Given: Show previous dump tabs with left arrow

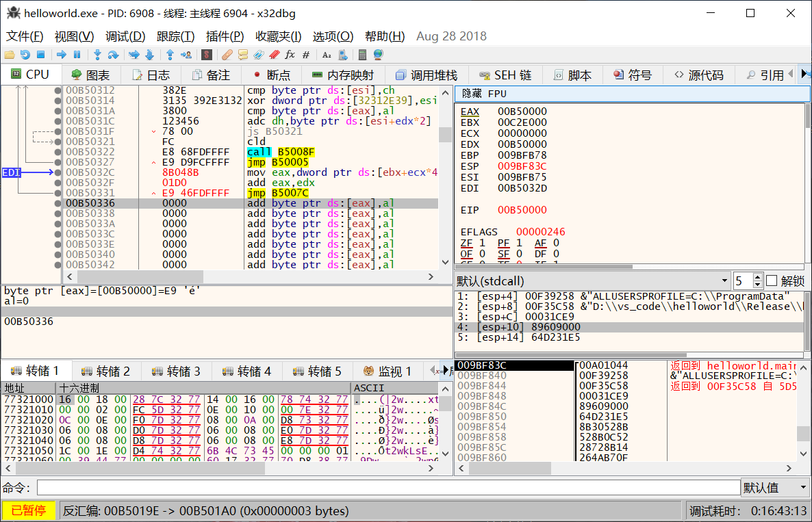Looking at the screenshot, I should click(433, 370).
